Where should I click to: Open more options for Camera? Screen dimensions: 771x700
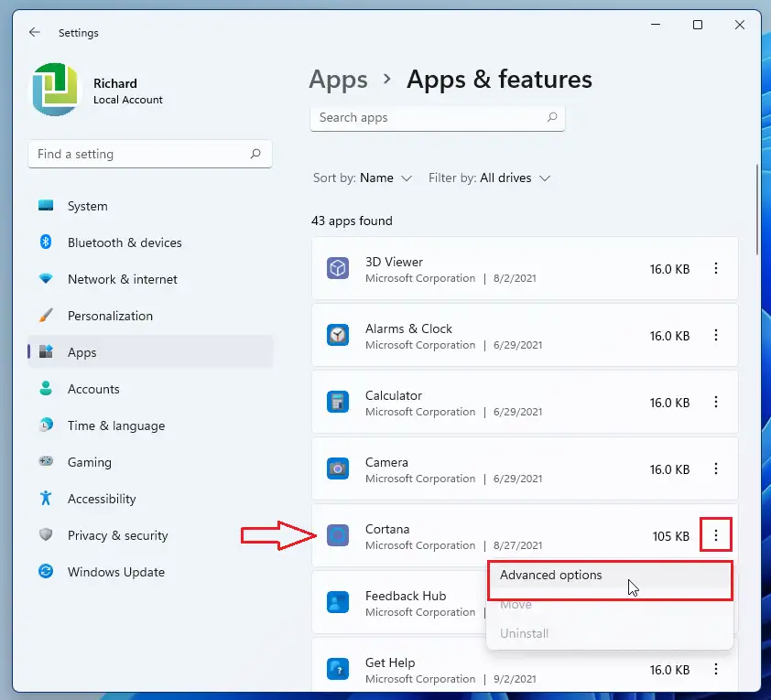tap(716, 468)
